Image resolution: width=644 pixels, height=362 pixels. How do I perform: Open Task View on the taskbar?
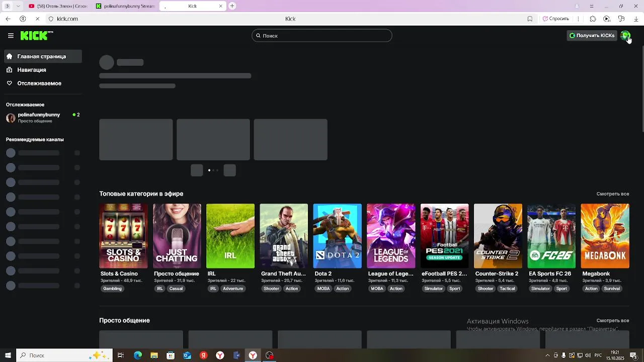(x=121, y=355)
